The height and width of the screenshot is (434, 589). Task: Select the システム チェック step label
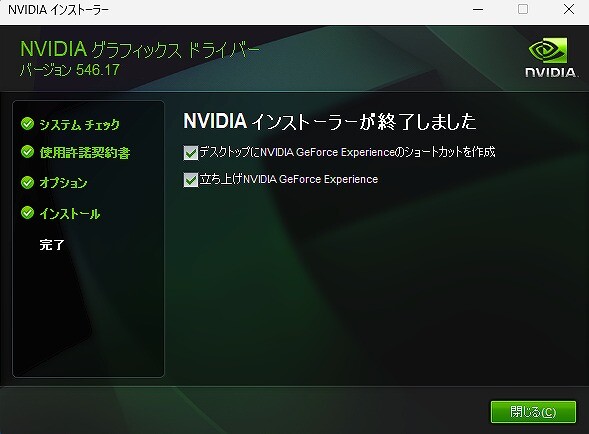pyautogui.click(x=79, y=124)
